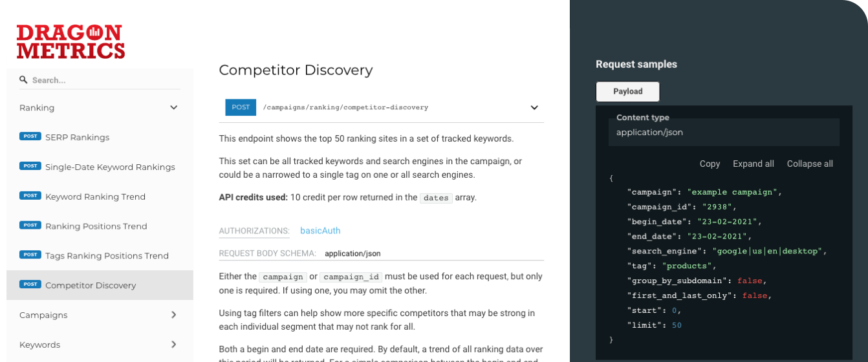The image size is (868, 362).
Task: Click the Dragon Metrics logo
Action: coord(71,42)
